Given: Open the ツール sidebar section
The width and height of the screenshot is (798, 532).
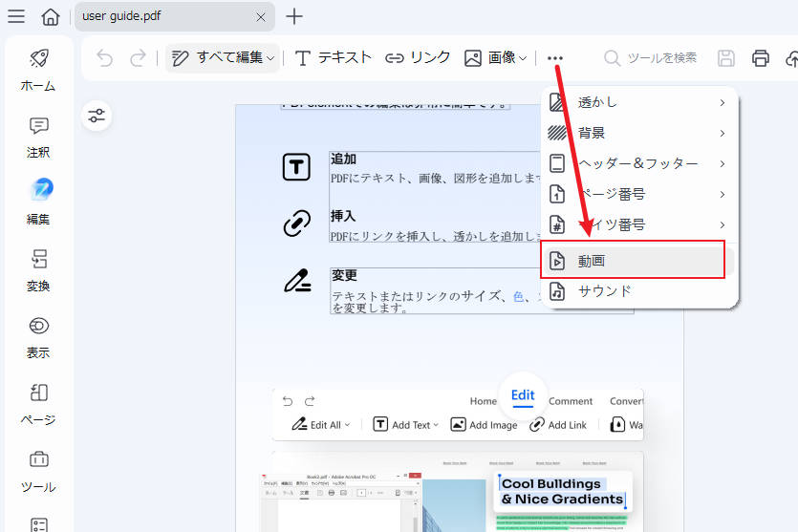Looking at the screenshot, I should tap(38, 471).
